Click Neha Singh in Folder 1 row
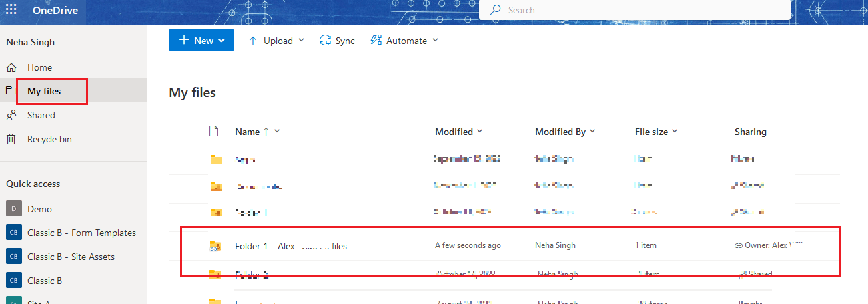Viewport: 868px width, 304px height. tap(555, 245)
